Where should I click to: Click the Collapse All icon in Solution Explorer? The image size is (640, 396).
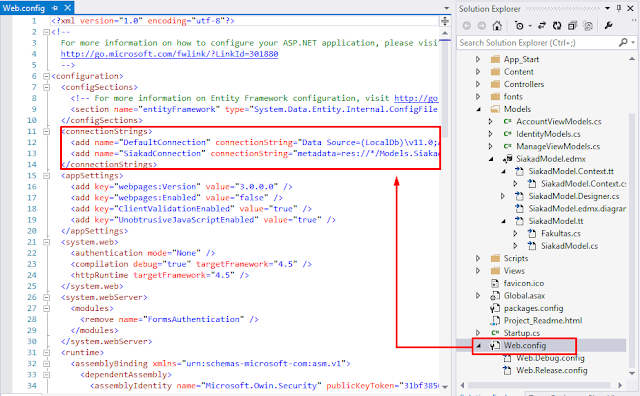click(572, 26)
